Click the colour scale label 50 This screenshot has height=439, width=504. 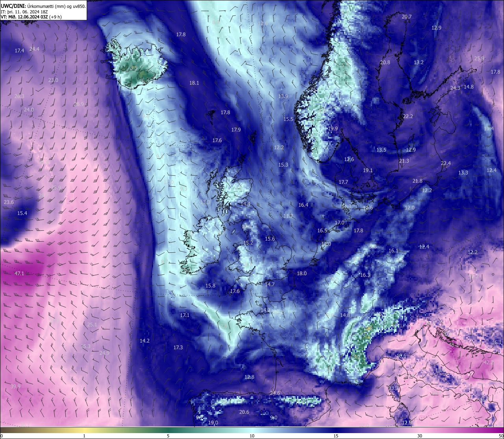pyautogui.click(x=500, y=435)
